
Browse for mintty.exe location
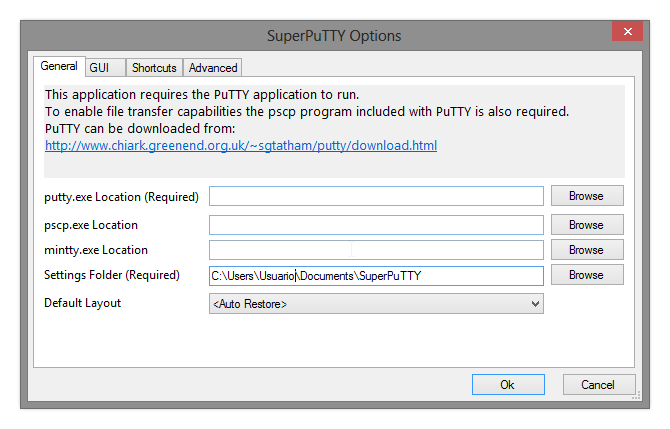pyautogui.click(x=587, y=250)
